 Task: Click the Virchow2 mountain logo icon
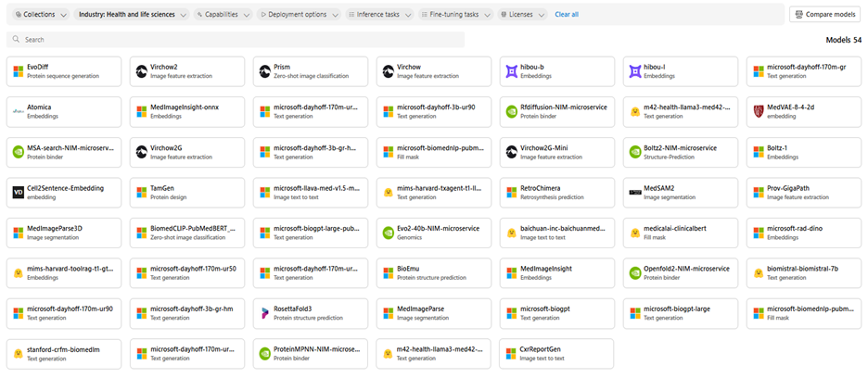coord(141,71)
